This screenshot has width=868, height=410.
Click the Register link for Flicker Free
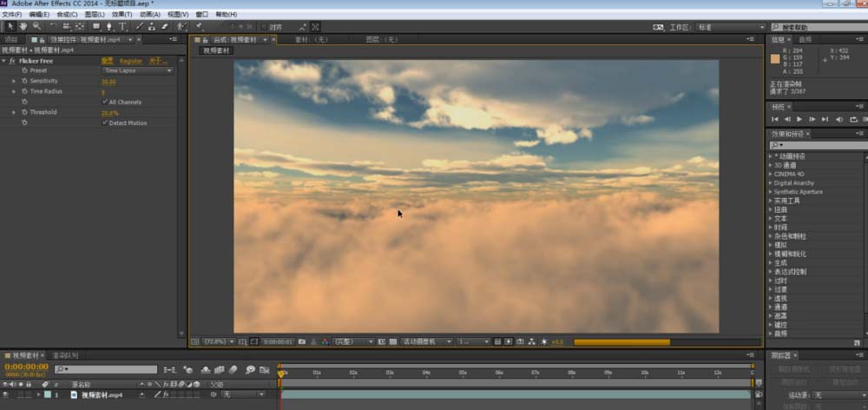pyautogui.click(x=131, y=61)
